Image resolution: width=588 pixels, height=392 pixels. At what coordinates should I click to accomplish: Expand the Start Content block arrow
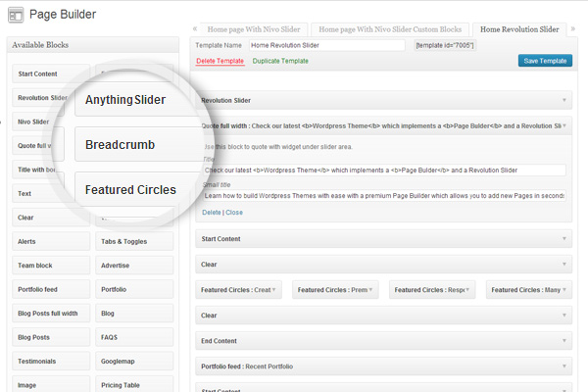[x=564, y=238]
